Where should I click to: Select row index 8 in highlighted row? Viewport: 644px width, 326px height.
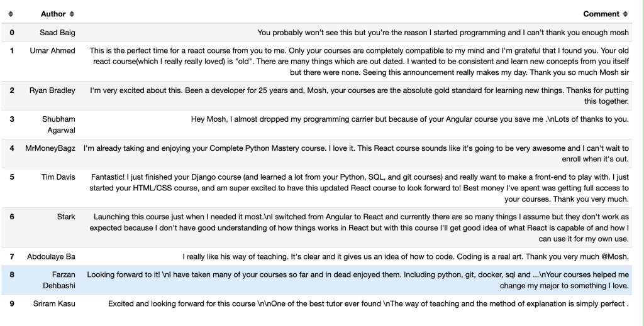tap(13, 274)
